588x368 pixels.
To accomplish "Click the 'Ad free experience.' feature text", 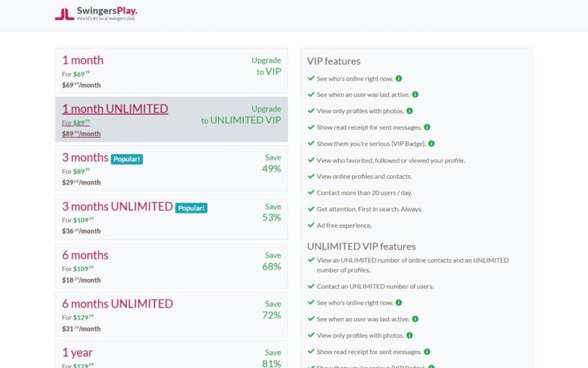I will pyautogui.click(x=344, y=225).
